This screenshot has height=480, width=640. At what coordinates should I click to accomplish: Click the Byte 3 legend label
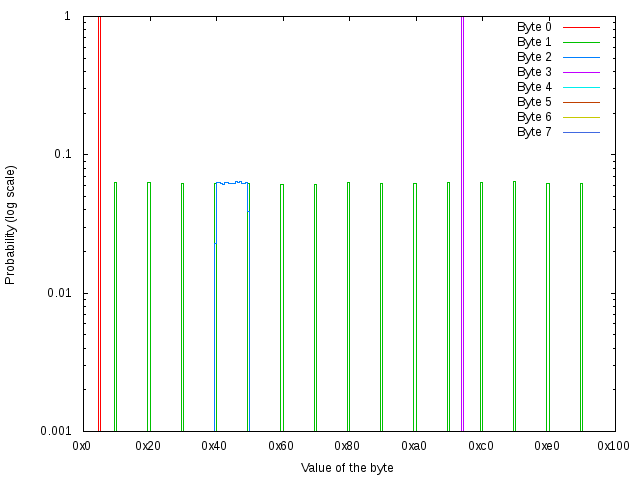click(534, 72)
